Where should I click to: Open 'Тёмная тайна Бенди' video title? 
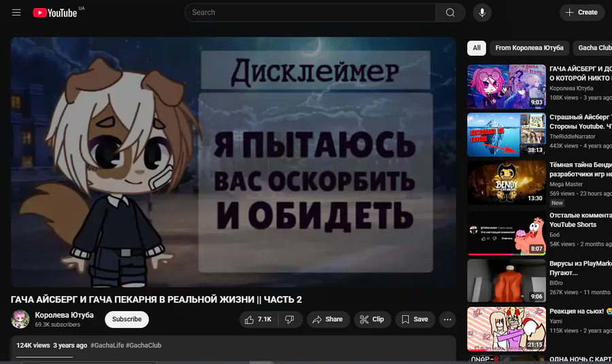point(581,170)
